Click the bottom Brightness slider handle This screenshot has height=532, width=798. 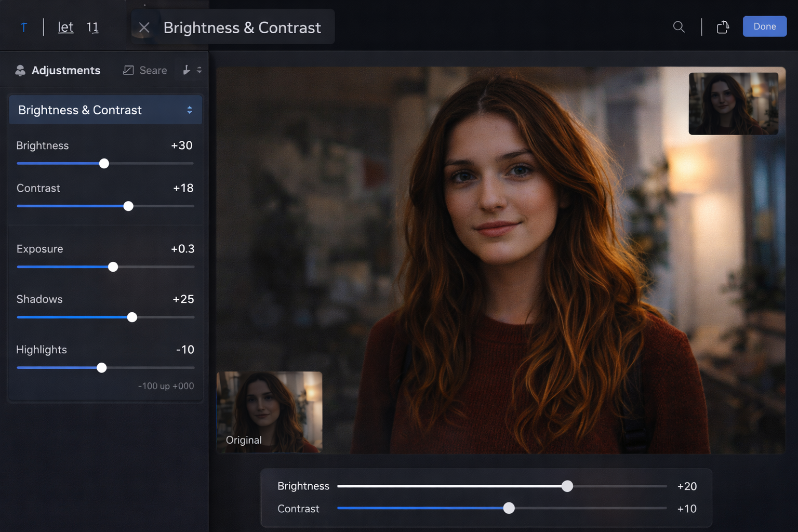(x=567, y=486)
